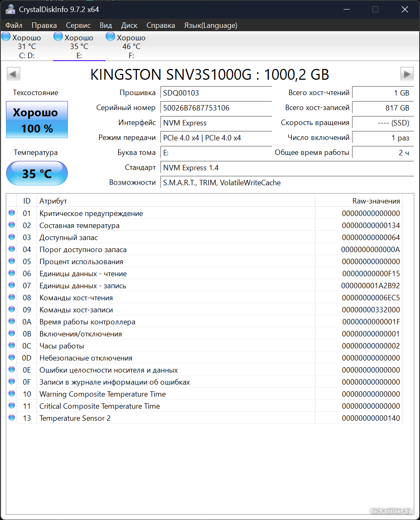Switch to the F: drive at 46 °C

[x=131, y=47]
